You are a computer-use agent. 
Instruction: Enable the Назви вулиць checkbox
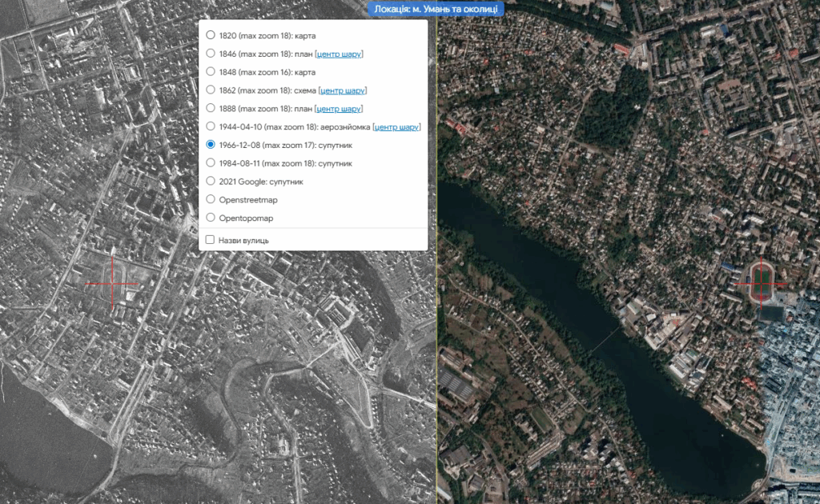click(210, 240)
